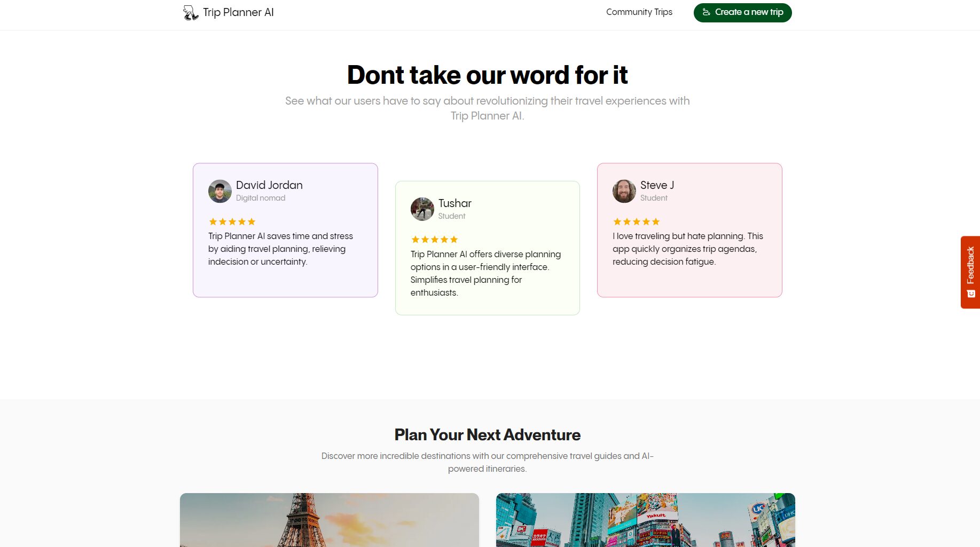This screenshot has height=547, width=980.
Task: Select Steve J's testimonial card
Action: point(689,229)
